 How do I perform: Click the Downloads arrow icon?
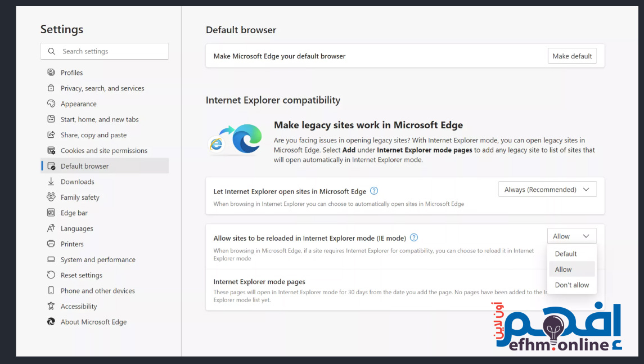click(51, 182)
